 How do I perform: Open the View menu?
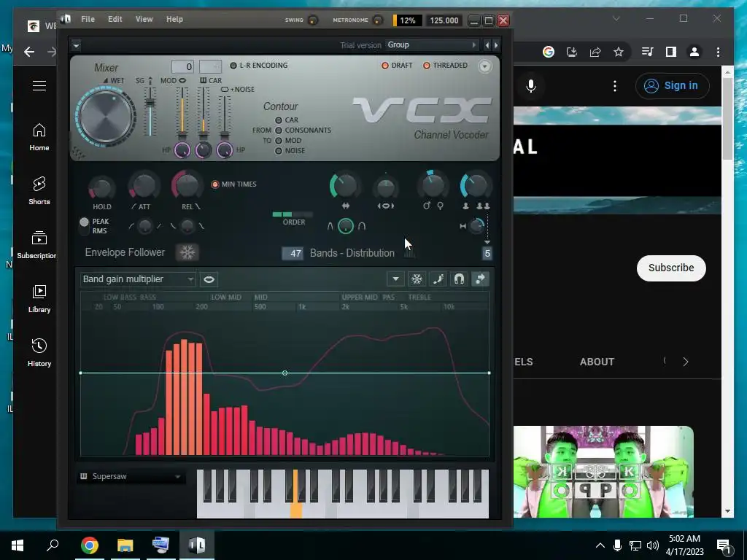144,19
